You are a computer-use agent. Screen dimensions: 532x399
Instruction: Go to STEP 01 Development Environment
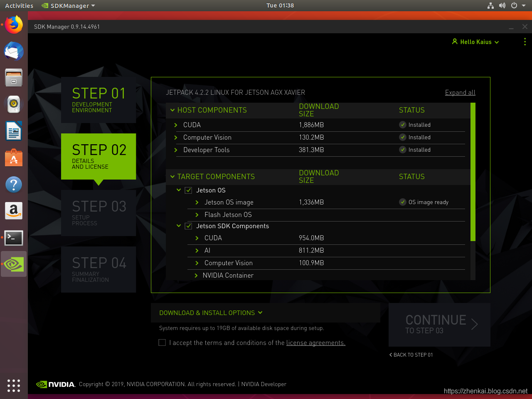[99, 100]
